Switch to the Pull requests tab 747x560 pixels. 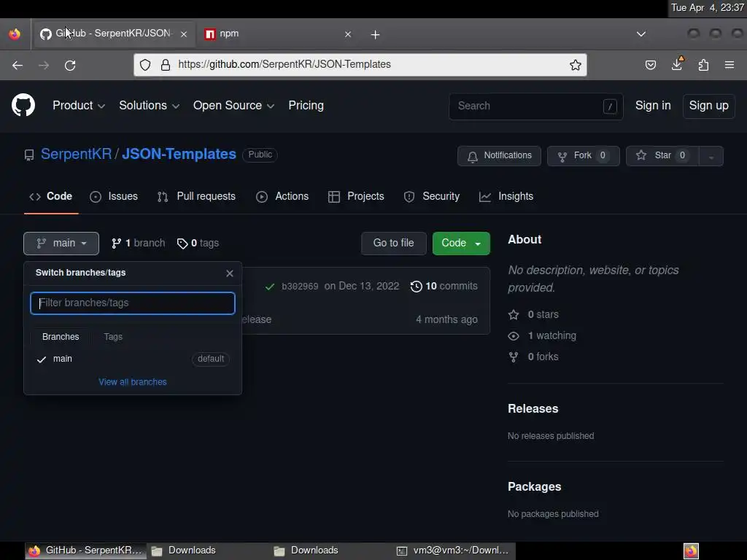(196, 197)
